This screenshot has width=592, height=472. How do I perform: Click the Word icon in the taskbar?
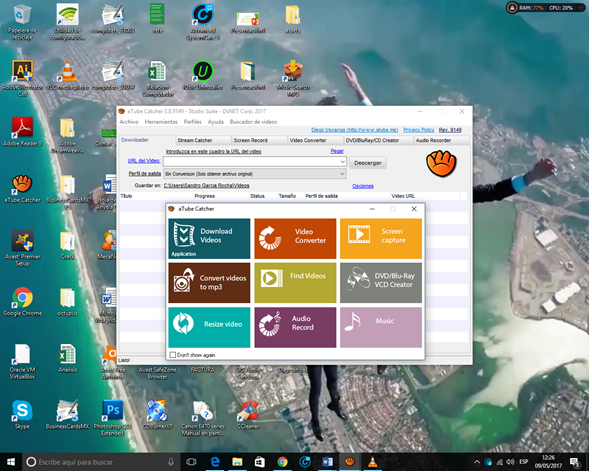(x=328, y=463)
